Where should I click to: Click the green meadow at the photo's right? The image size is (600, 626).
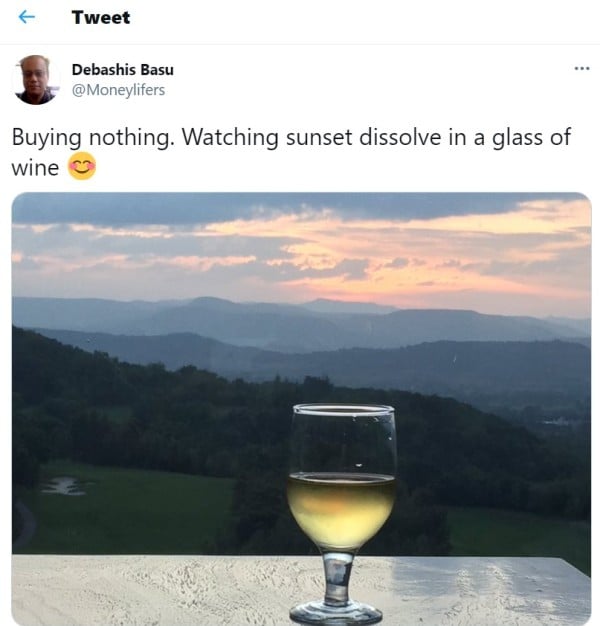pyautogui.click(x=520, y=535)
